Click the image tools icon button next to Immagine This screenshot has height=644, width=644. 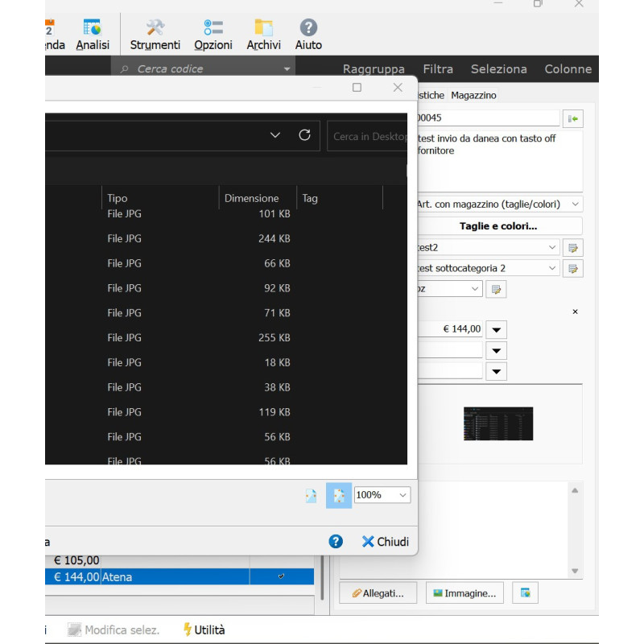(x=526, y=592)
